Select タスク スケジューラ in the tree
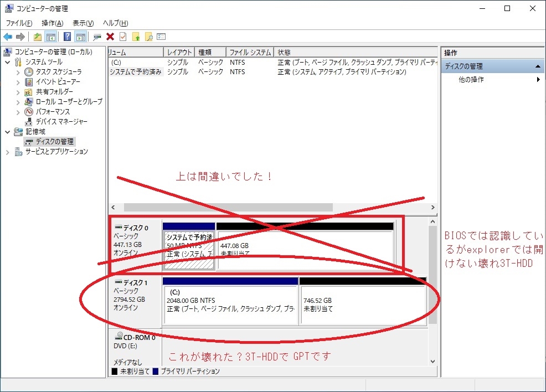 tap(59, 72)
